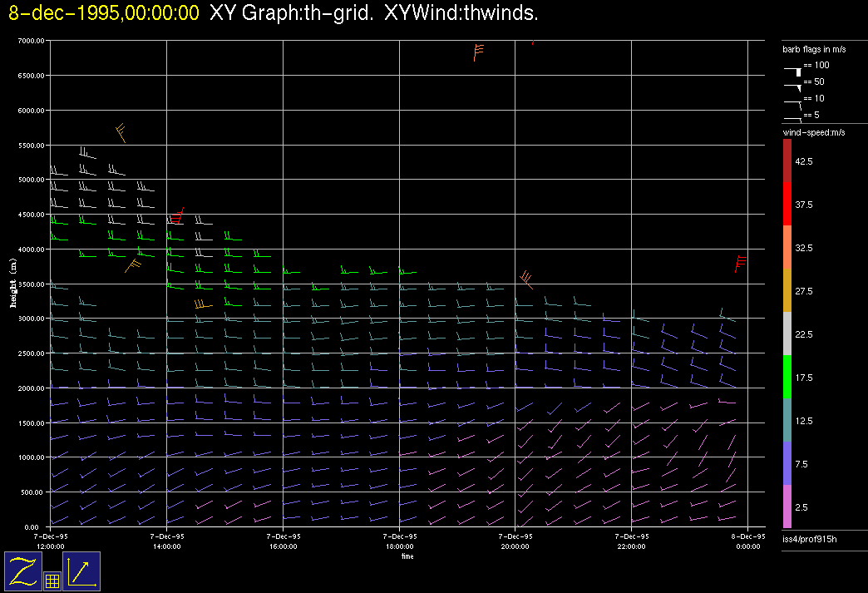Viewport: 868px width, 593px height.
Task: Select the gray 22.5 m/s color band
Action: coord(787,334)
